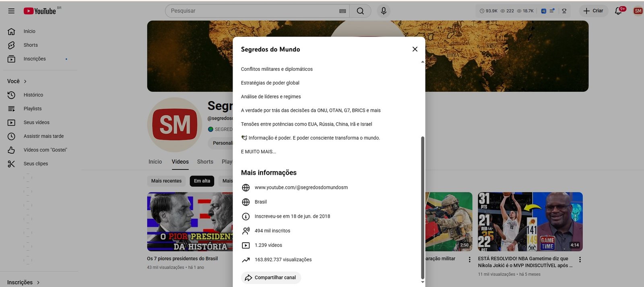Open the hamburger guide menu
This screenshot has width=644, height=287.
pos(11,11)
